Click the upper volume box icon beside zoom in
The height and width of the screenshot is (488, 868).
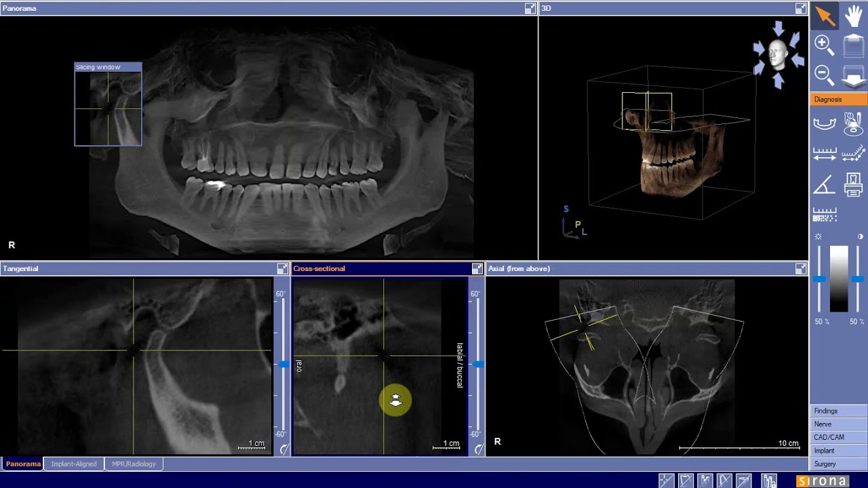click(x=854, y=46)
